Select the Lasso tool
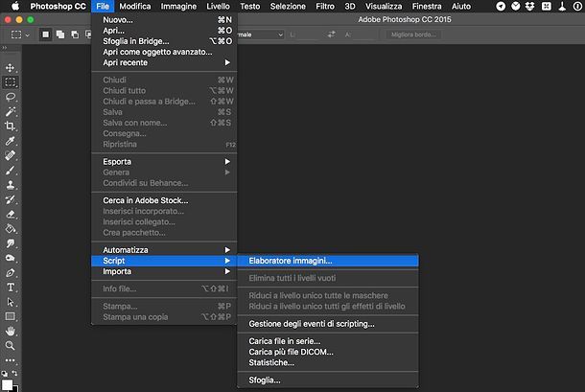This screenshot has height=392, width=585. coord(11,97)
